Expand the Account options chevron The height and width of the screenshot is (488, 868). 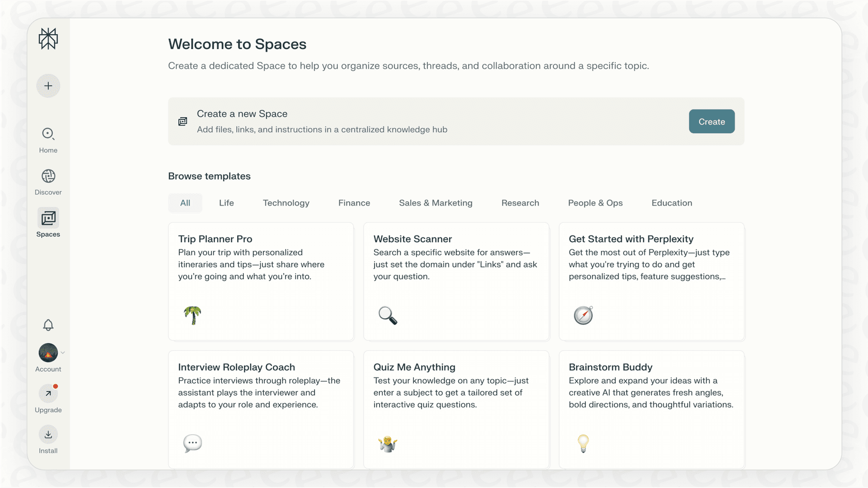pyautogui.click(x=62, y=353)
